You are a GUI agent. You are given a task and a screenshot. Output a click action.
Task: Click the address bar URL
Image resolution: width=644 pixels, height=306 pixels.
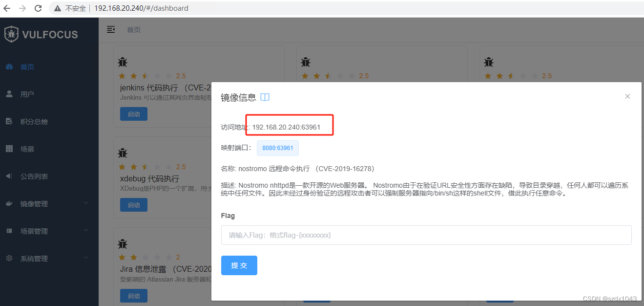pyautogui.click(x=141, y=8)
